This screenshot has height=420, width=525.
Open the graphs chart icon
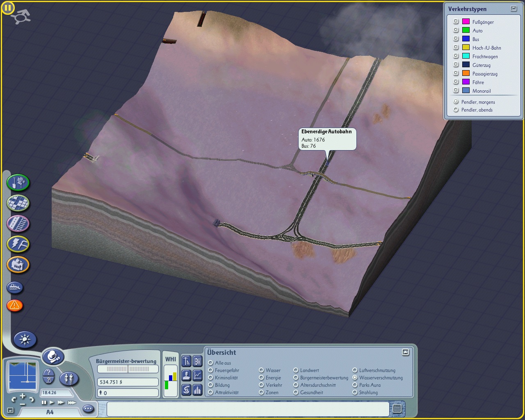point(198,375)
